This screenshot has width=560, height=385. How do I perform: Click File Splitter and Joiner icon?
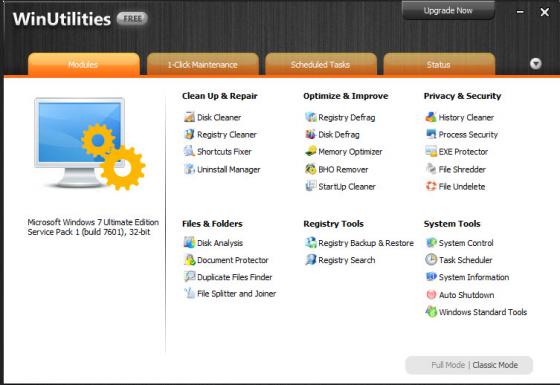coord(189,293)
